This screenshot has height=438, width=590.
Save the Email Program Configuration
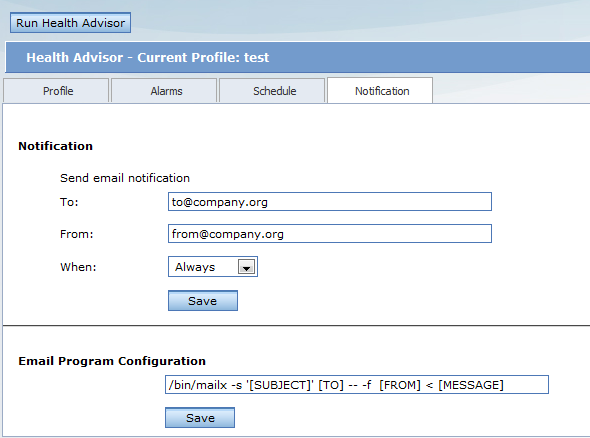point(200,418)
